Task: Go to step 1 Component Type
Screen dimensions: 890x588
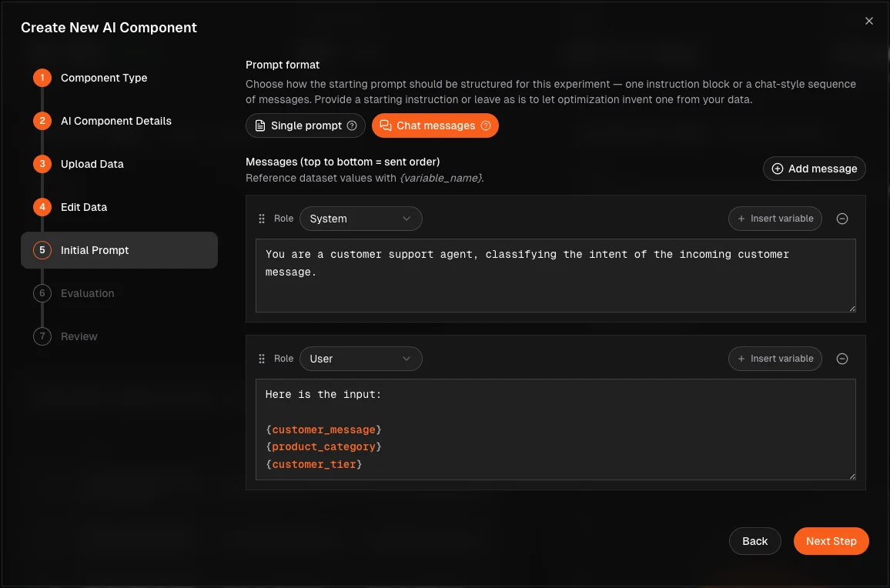Action: [90, 78]
